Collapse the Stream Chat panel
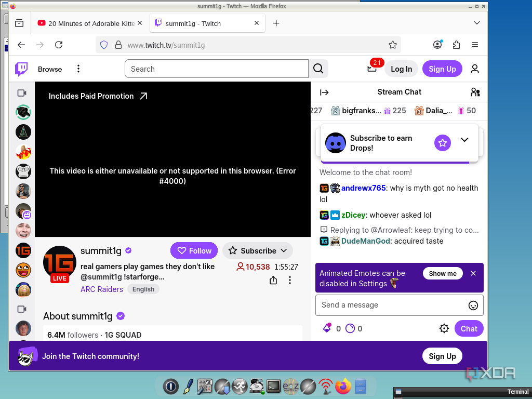The height and width of the screenshot is (399, 532). [324, 92]
